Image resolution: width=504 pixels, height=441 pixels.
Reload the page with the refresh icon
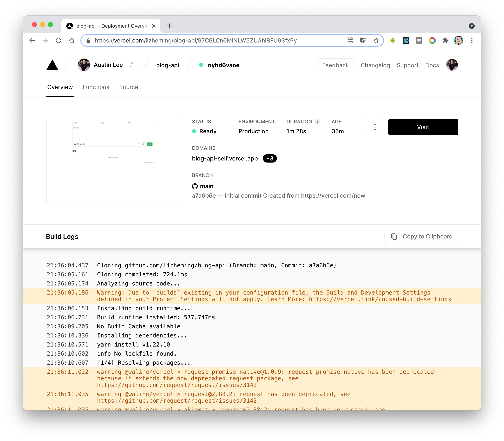[x=59, y=41]
